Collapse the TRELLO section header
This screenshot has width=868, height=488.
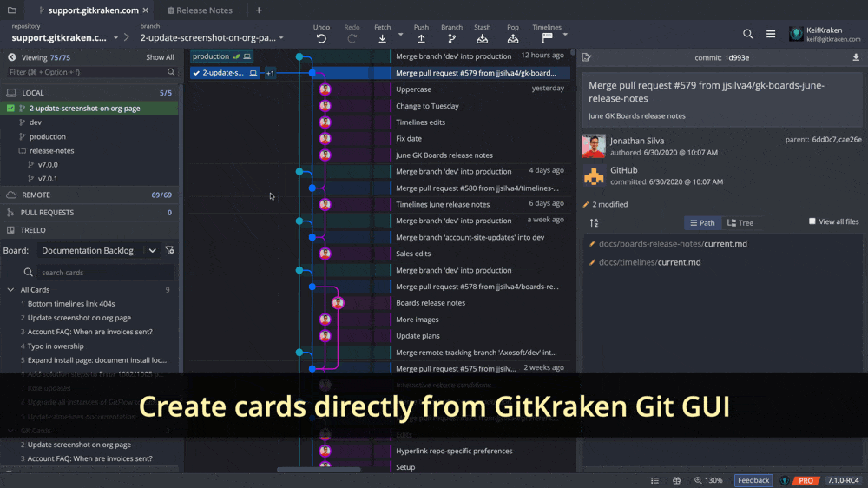tap(89, 230)
